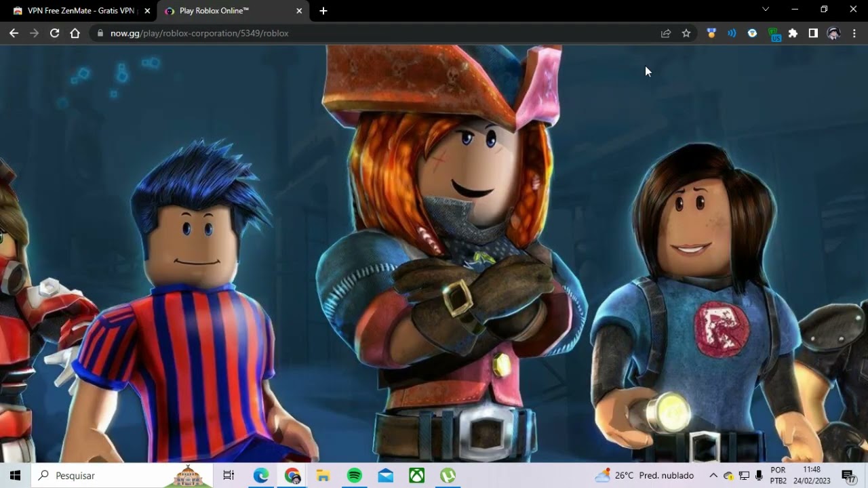Open network settings from the tray

[744, 476]
